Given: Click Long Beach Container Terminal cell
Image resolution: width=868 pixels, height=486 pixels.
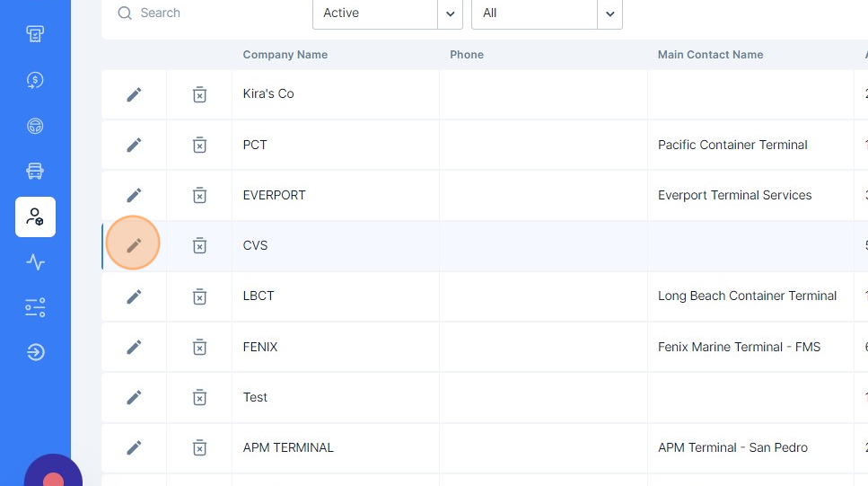Looking at the screenshot, I should coord(748,296).
